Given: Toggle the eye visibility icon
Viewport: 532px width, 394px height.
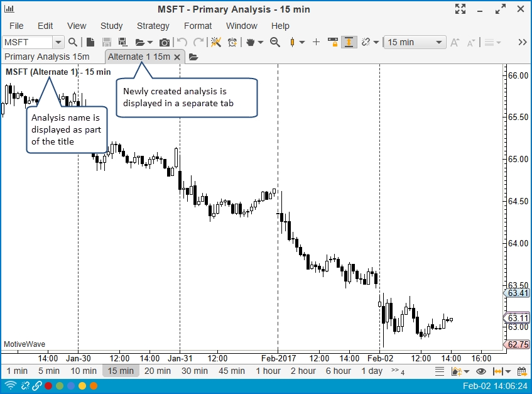Looking at the screenshot, I should tap(480, 371).
